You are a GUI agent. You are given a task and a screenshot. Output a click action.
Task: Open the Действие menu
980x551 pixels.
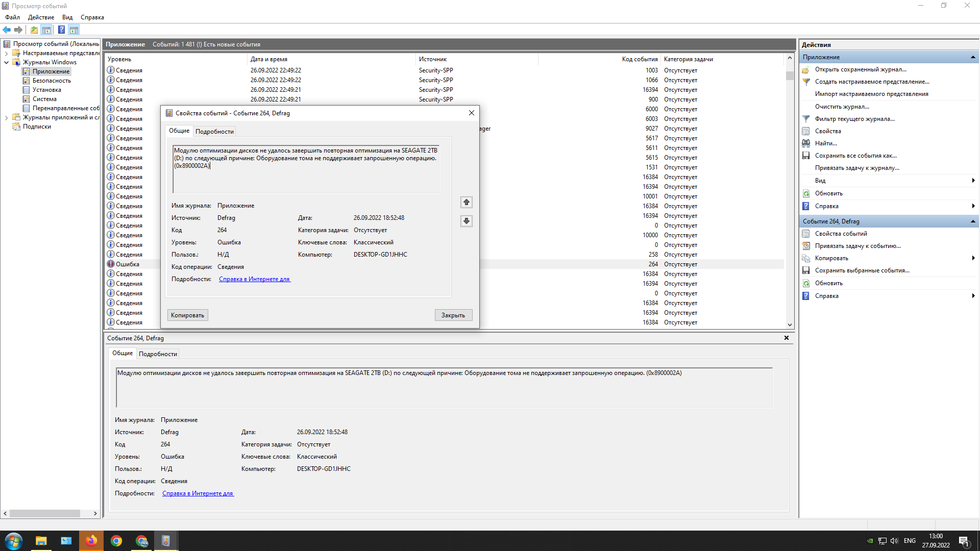[x=41, y=17]
